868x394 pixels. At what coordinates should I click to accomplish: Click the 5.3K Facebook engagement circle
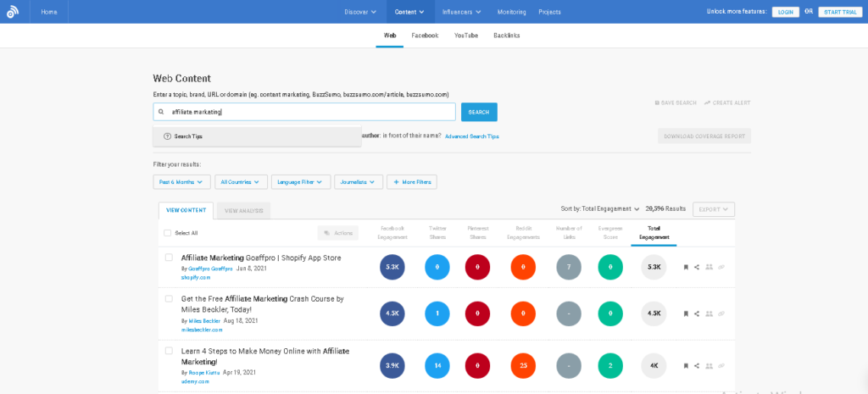coord(392,267)
